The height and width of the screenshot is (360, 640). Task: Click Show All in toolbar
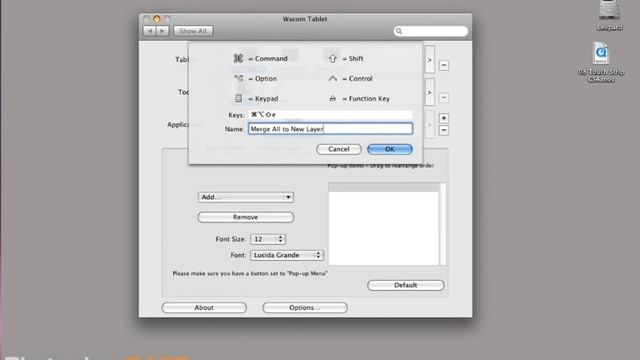tap(193, 31)
